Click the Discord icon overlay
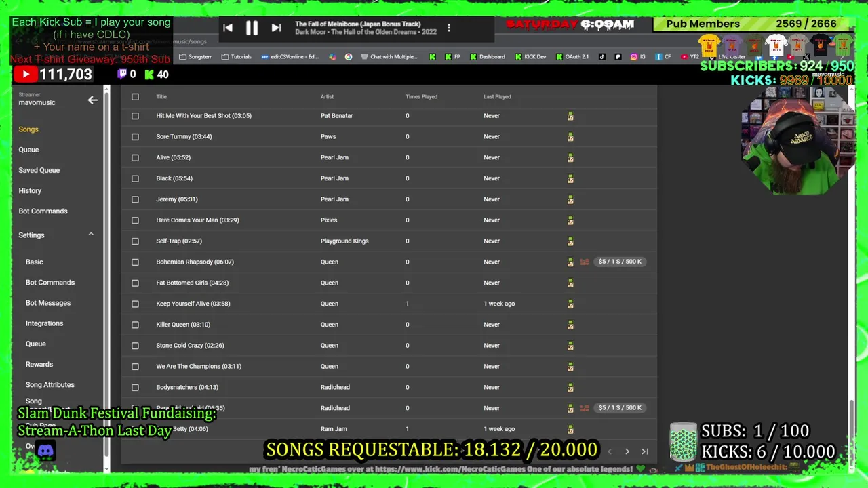Image resolution: width=868 pixels, height=488 pixels. click(x=45, y=450)
